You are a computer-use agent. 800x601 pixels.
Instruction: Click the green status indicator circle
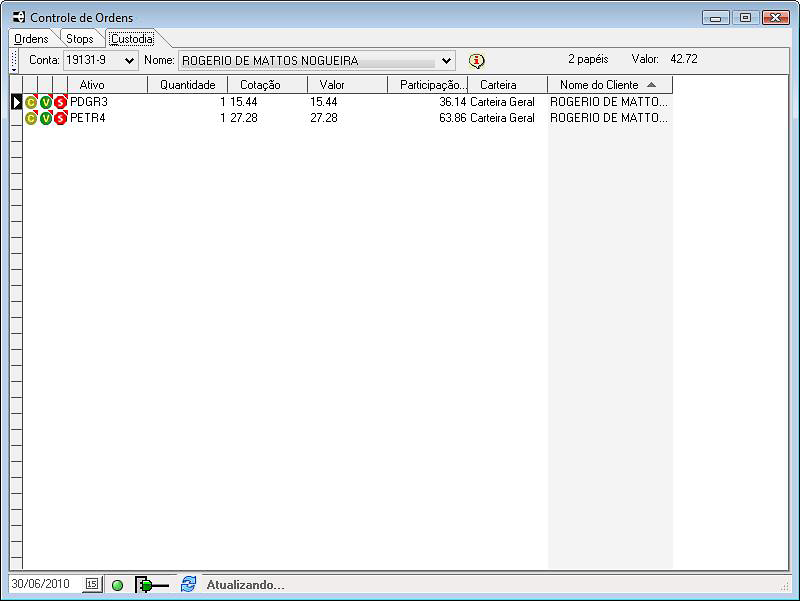(117, 585)
